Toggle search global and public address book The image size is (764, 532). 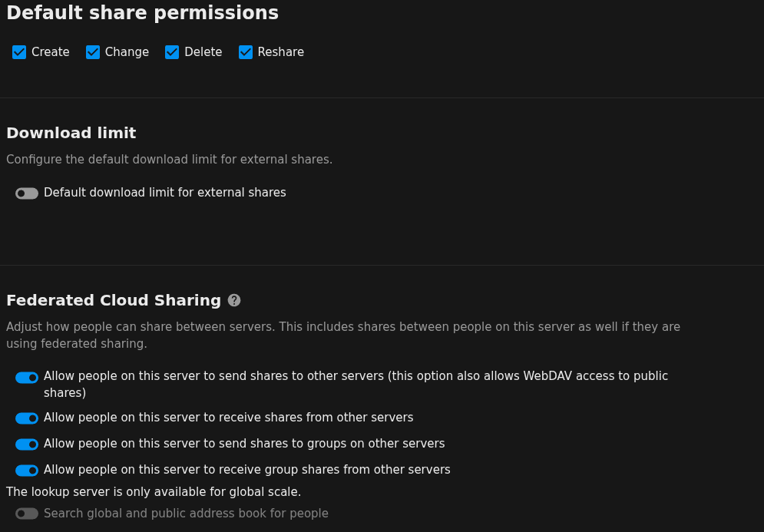point(27,514)
